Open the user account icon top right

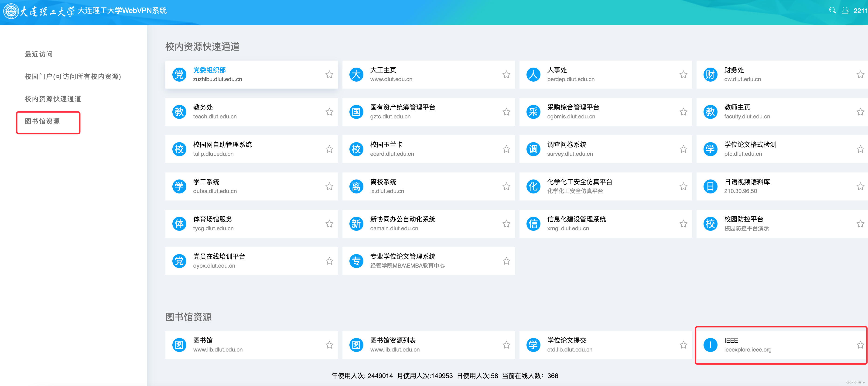pos(846,10)
